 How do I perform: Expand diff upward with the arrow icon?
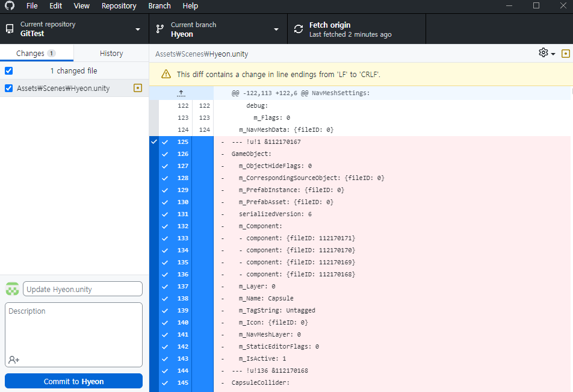pyautogui.click(x=181, y=93)
